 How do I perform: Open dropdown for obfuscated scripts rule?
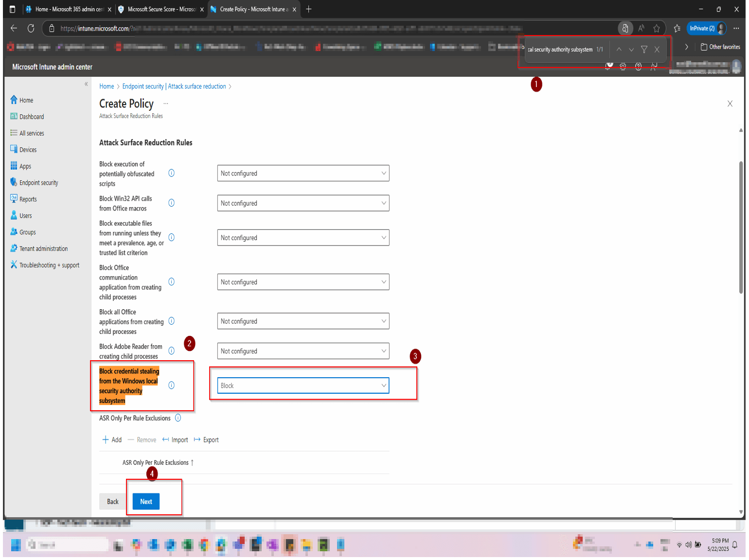tap(303, 173)
